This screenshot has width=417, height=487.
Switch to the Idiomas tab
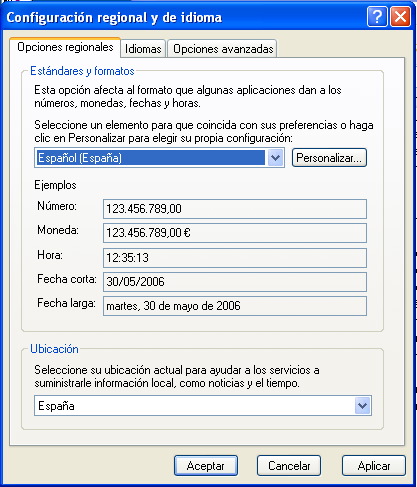[x=143, y=49]
